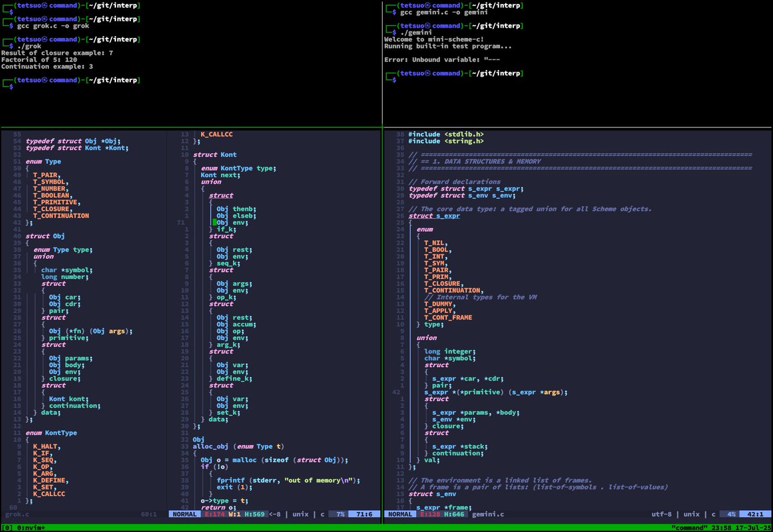Place cursor on green cursor block at line 71
Image resolution: width=773 pixels, height=532 pixels.
click(x=213, y=222)
